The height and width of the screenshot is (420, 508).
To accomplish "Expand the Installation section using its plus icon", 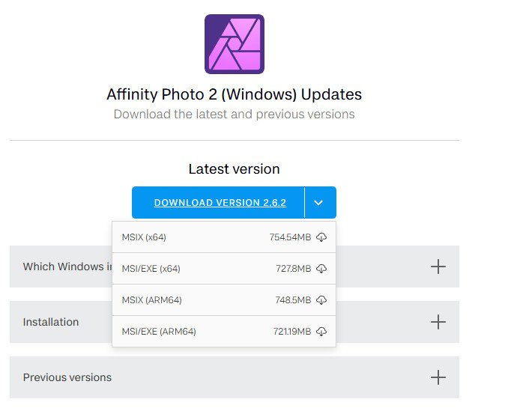I will 438,322.
